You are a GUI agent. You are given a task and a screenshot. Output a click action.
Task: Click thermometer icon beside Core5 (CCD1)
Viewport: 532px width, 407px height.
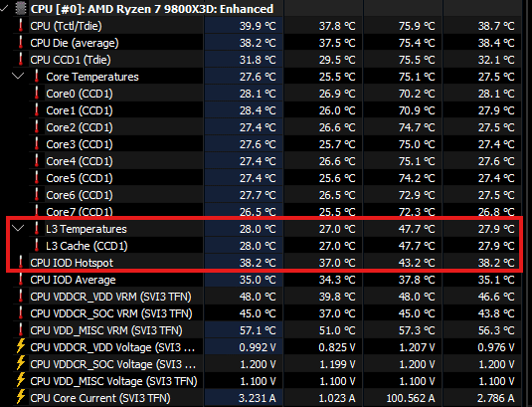tap(37, 178)
